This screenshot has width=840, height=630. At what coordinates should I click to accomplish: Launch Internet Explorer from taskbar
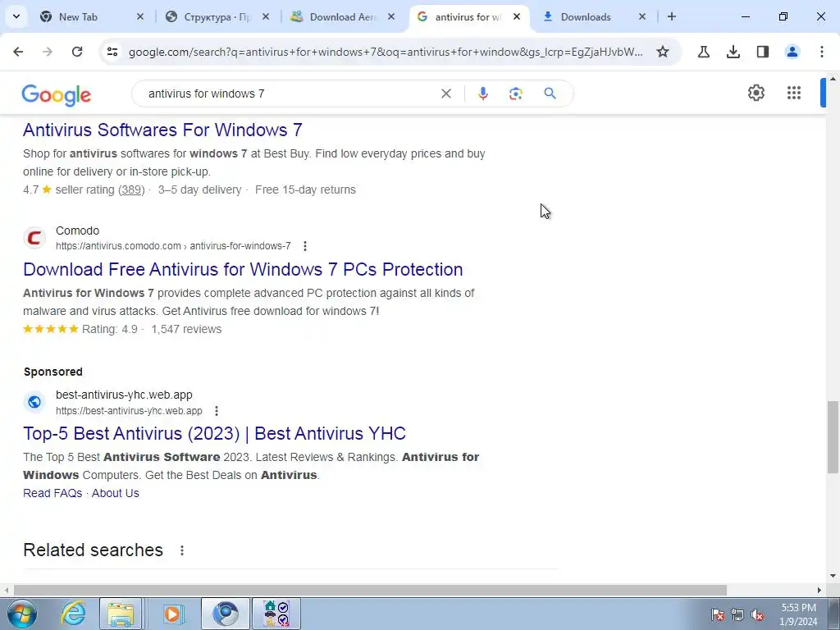[x=73, y=614]
